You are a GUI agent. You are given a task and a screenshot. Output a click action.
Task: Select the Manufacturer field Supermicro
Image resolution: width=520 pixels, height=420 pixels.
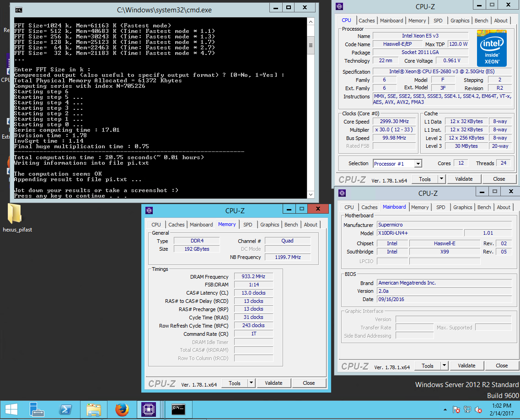tap(445, 225)
